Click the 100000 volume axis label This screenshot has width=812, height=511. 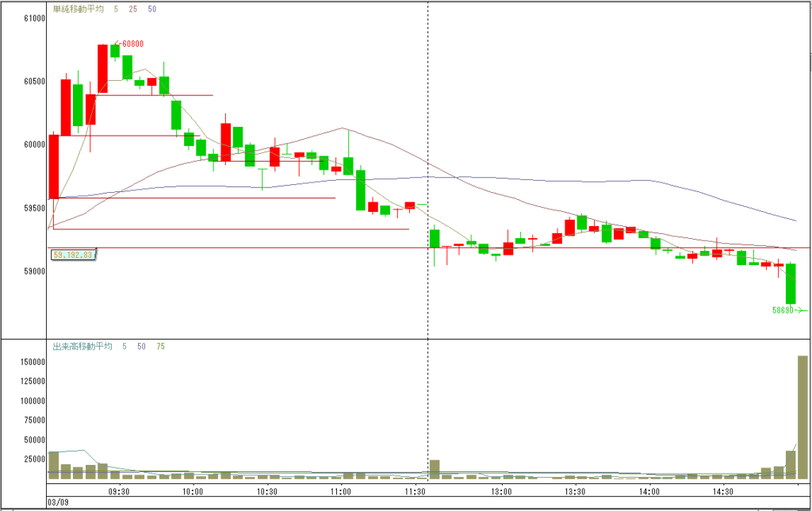click(33, 401)
